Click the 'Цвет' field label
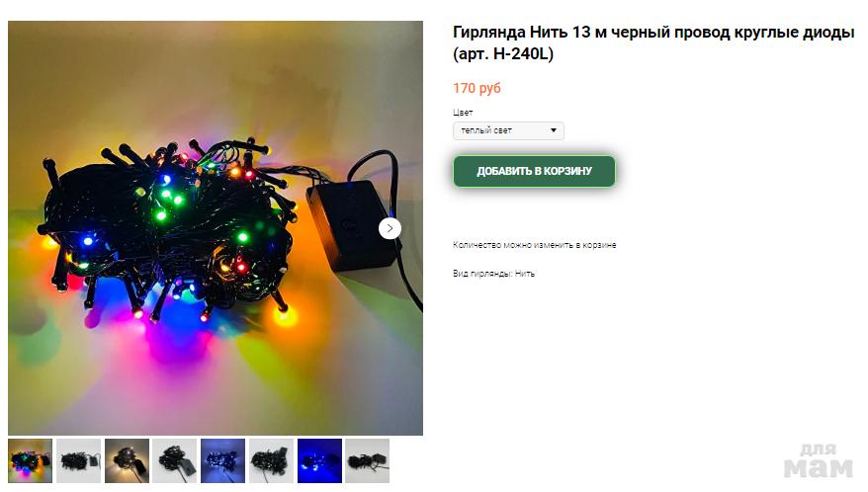 463,113
